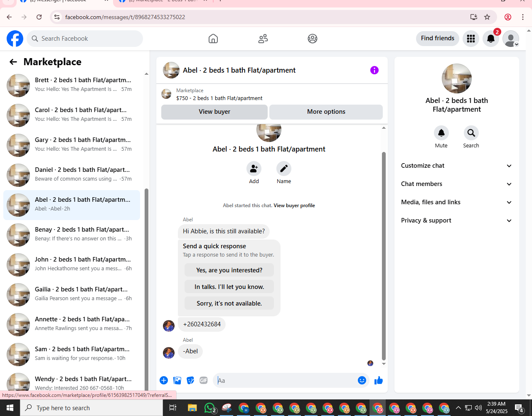Expand Media, files and links section
The image size is (532, 416).
click(x=456, y=202)
